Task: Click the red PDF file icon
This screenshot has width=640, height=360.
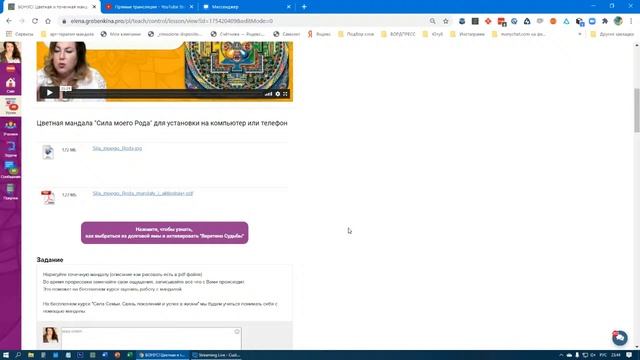Action: 48,197
